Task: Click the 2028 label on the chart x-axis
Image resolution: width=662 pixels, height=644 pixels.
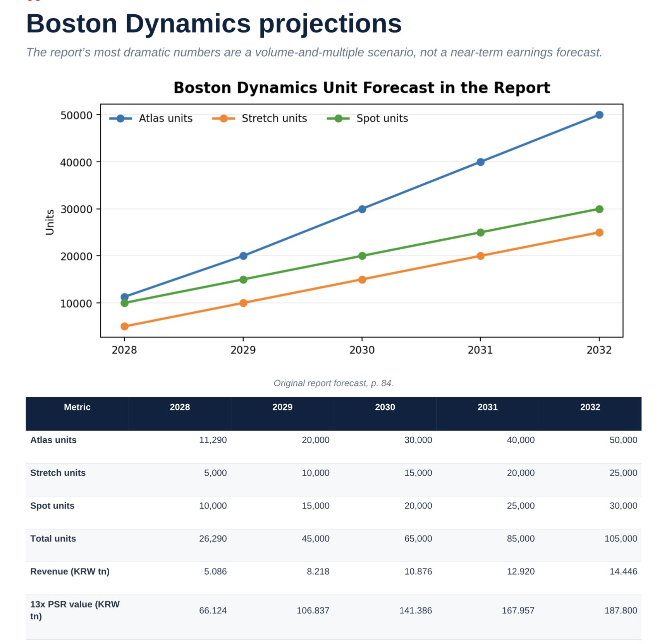Action: pos(124,350)
